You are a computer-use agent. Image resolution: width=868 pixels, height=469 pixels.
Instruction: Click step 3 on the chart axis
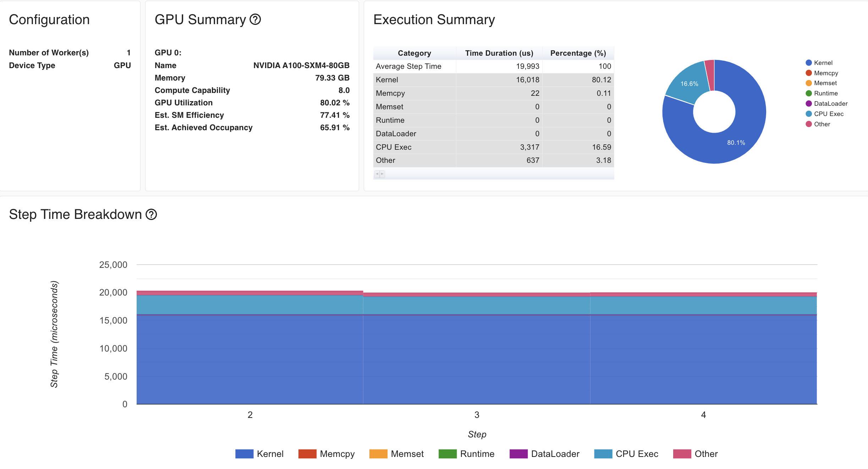[x=477, y=415]
